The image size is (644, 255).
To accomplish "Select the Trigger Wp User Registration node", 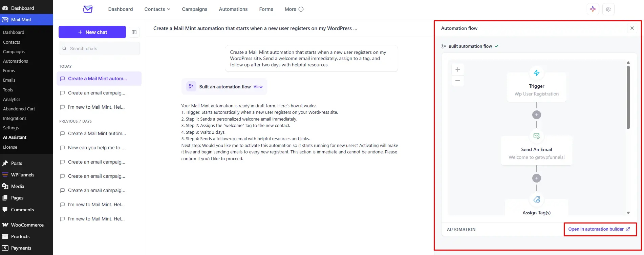I will coord(537,87).
